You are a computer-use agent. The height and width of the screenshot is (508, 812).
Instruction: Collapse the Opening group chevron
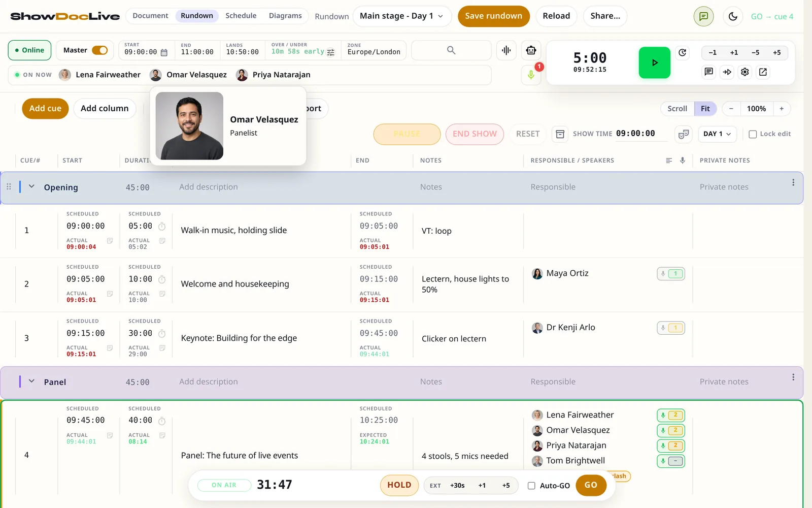pyautogui.click(x=31, y=186)
